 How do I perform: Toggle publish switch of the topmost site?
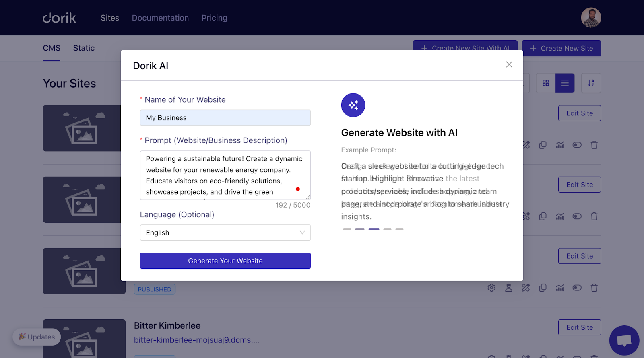click(577, 145)
